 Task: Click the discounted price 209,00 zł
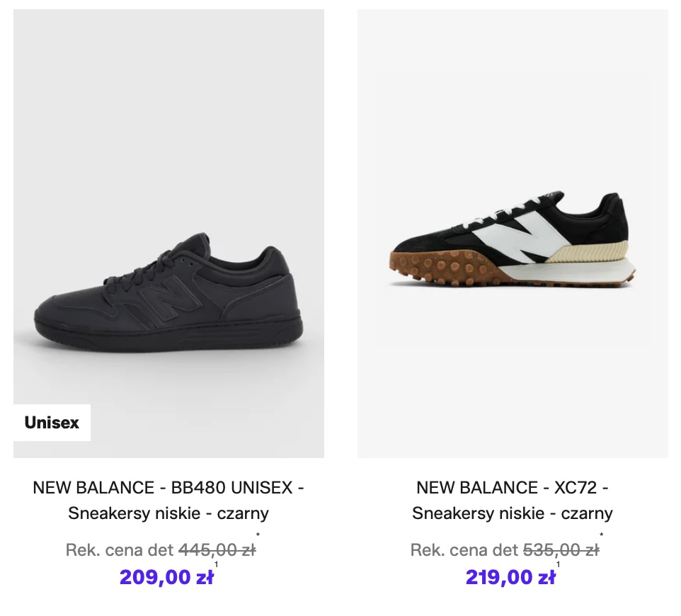click(x=166, y=577)
